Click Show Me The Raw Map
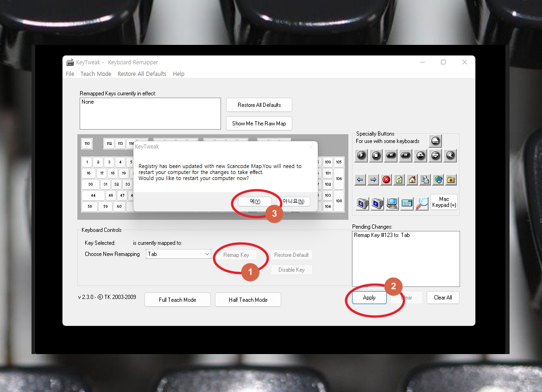Image resolution: width=542 pixels, height=392 pixels. 259,124
